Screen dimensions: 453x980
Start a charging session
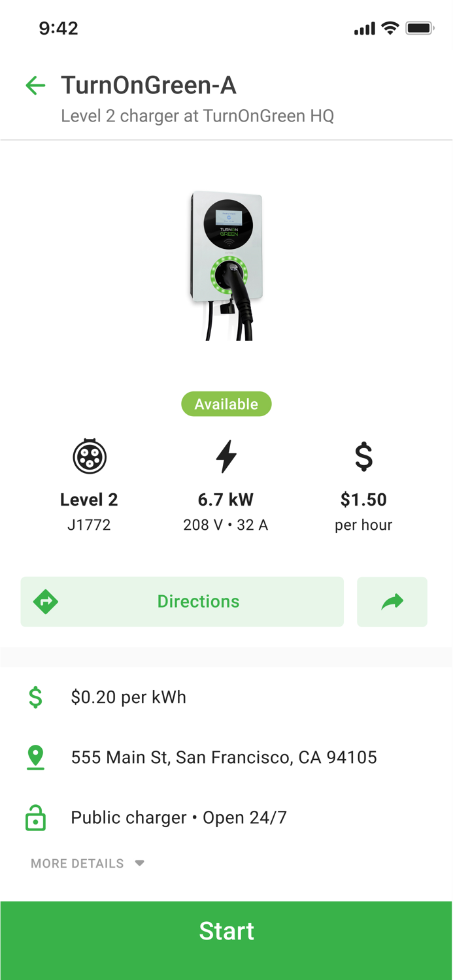[226, 931]
